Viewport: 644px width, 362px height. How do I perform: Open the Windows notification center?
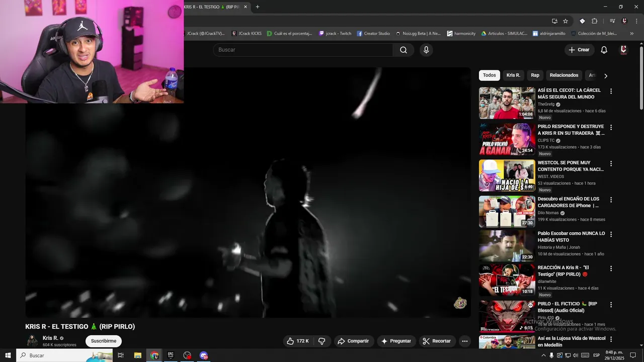[633, 355]
